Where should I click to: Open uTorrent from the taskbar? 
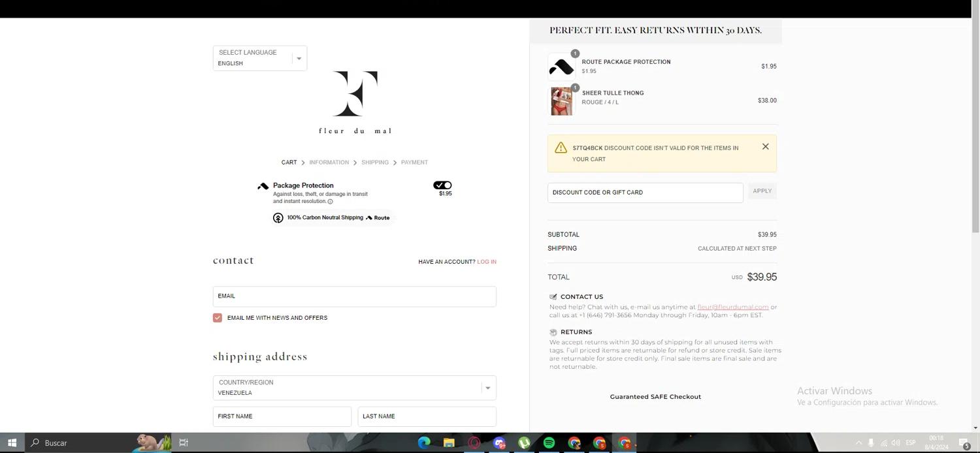tap(524, 443)
